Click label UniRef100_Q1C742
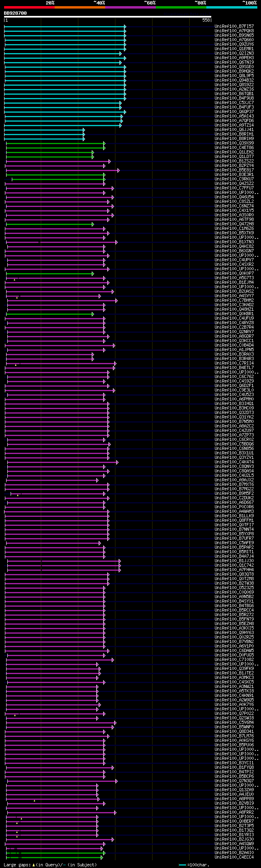This screenshot has width=261, height=868. coord(234,565)
